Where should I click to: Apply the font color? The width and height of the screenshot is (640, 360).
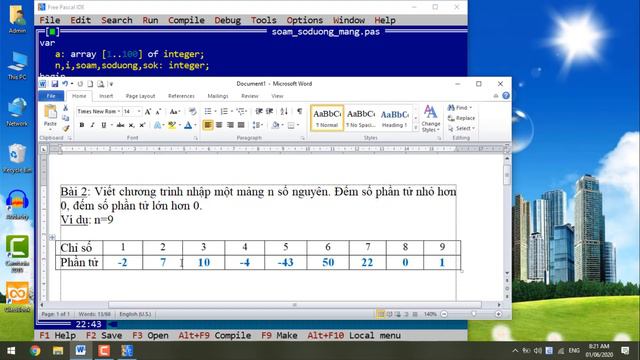pos(188,125)
